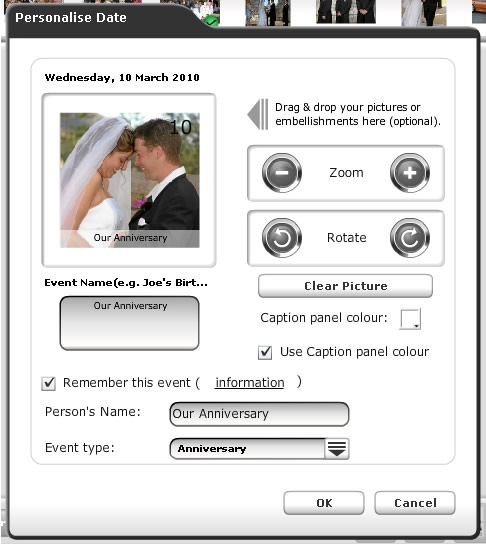Click the Event Name text box
The width and height of the screenshot is (486, 545).
click(x=129, y=323)
